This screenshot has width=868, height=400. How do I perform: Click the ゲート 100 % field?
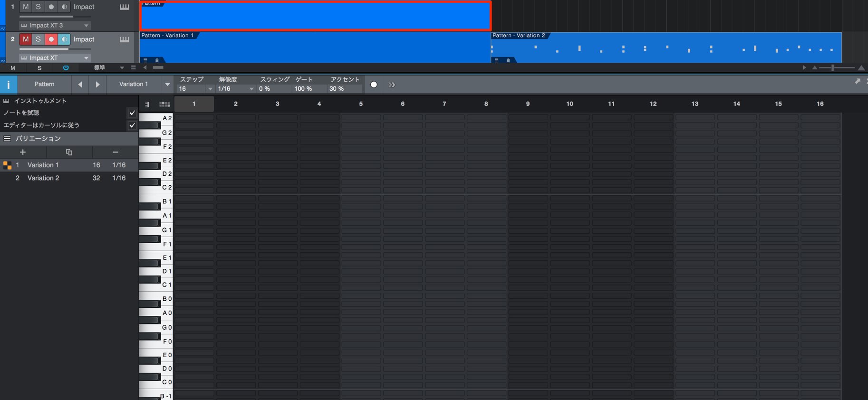click(x=309, y=89)
